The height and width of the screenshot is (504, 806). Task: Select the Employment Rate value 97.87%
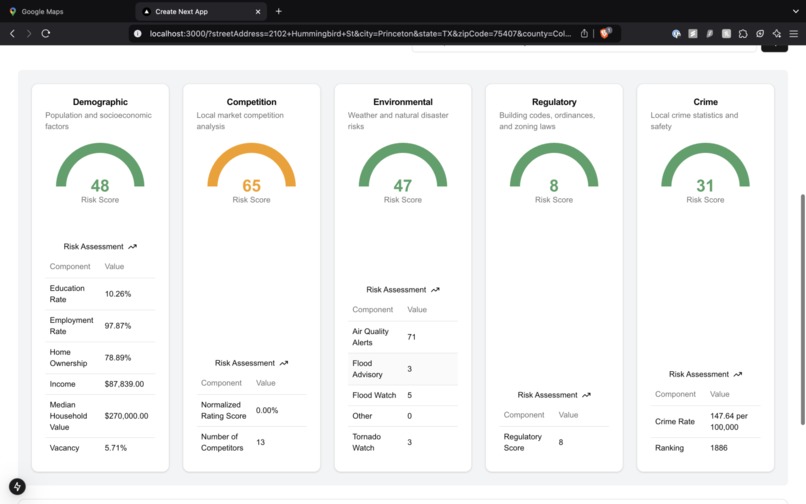point(118,326)
